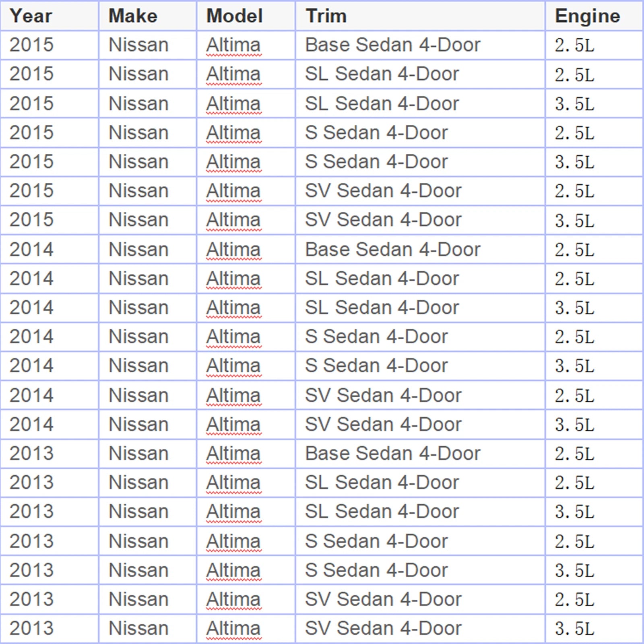Click the 2.5L engine in the 2014 SV row
Image resolution: width=644 pixels, height=644 pixels.
click(574, 396)
